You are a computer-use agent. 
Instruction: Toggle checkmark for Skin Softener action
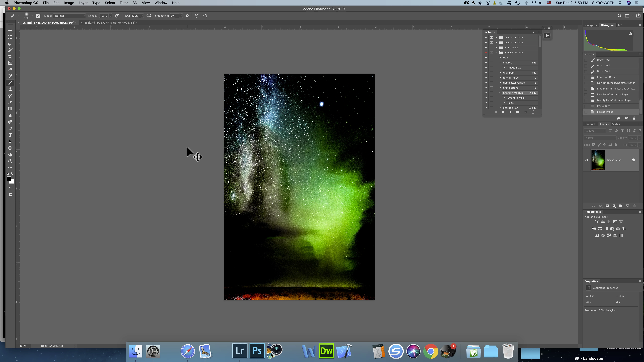(x=486, y=88)
